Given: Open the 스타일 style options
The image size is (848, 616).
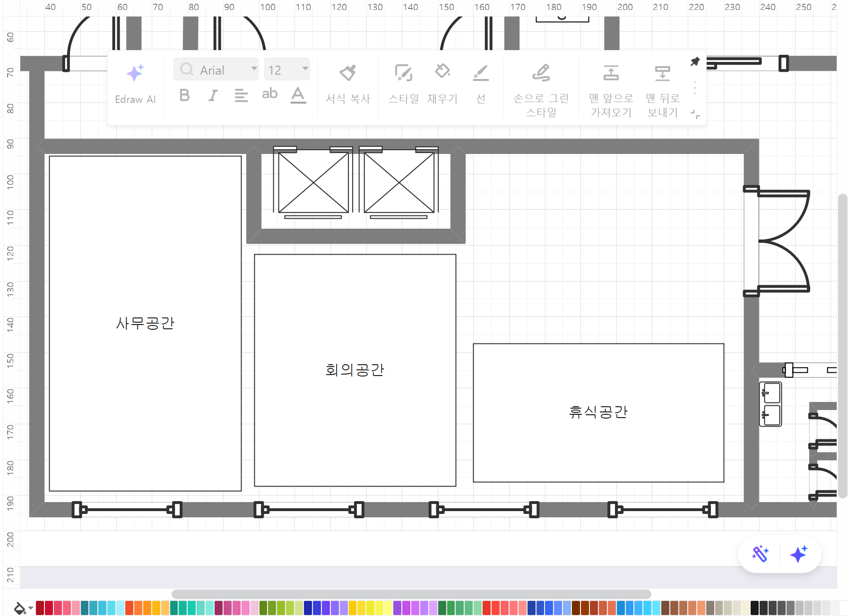Looking at the screenshot, I should click(x=404, y=84).
